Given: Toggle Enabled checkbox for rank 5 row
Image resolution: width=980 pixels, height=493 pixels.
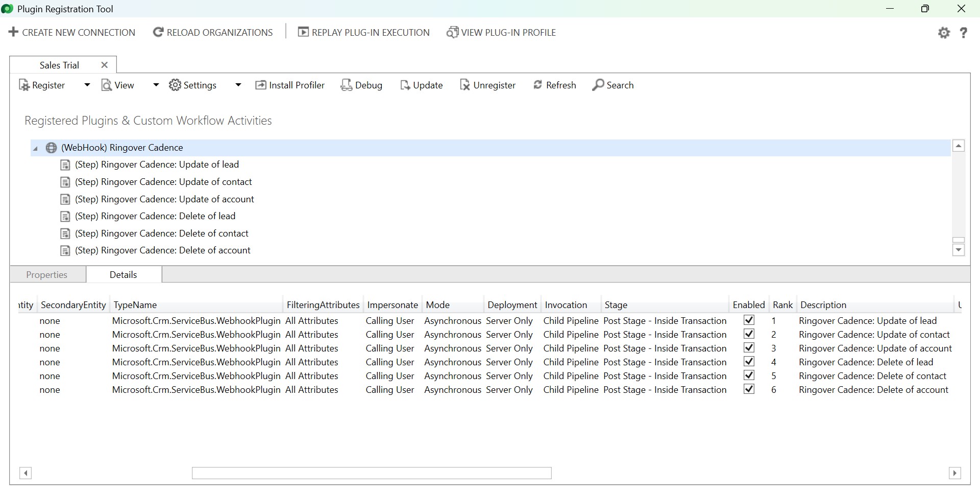Looking at the screenshot, I should [749, 375].
